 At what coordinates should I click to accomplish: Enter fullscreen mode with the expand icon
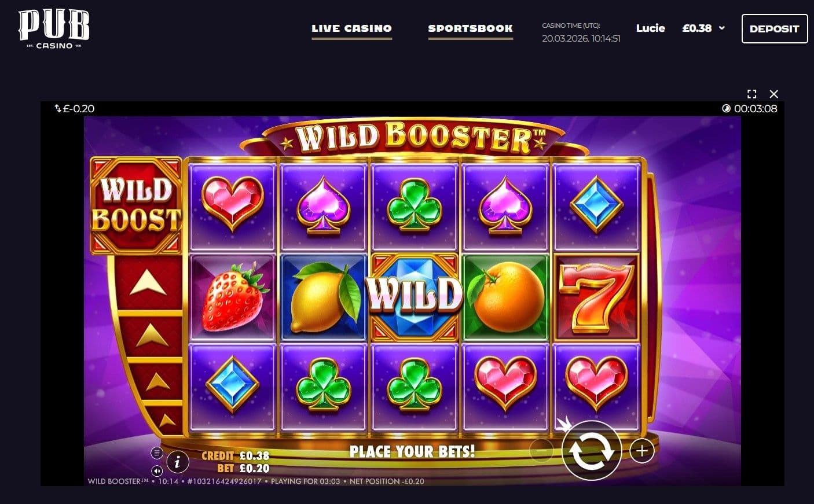pos(751,94)
